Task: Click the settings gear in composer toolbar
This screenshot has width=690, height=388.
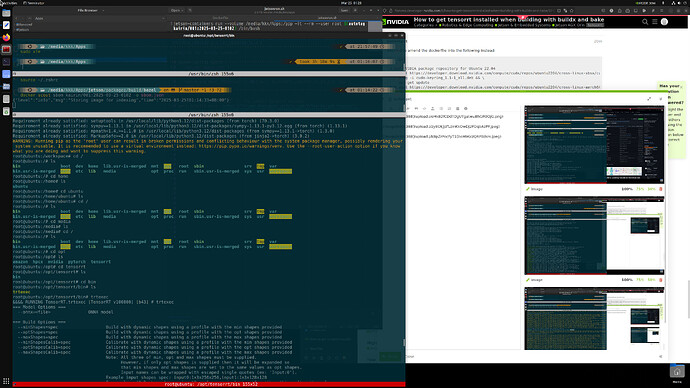Action: (x=466, y=109)
